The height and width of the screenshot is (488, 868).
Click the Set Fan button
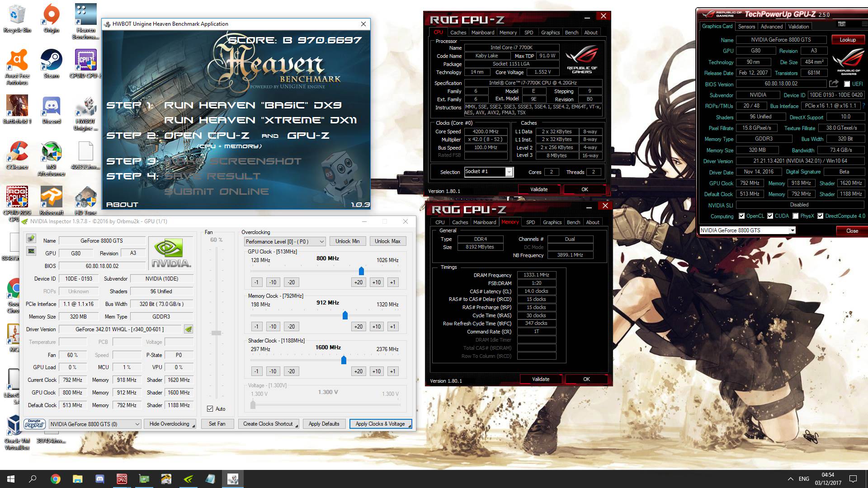pos(217,424)
